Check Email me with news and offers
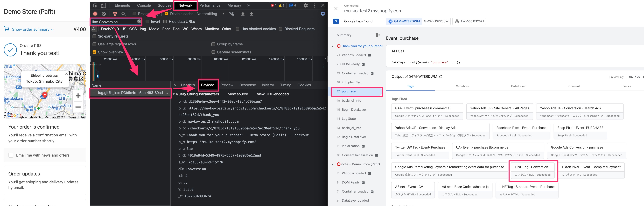This screenshot has width=644, height=206. tap(11, 155)
